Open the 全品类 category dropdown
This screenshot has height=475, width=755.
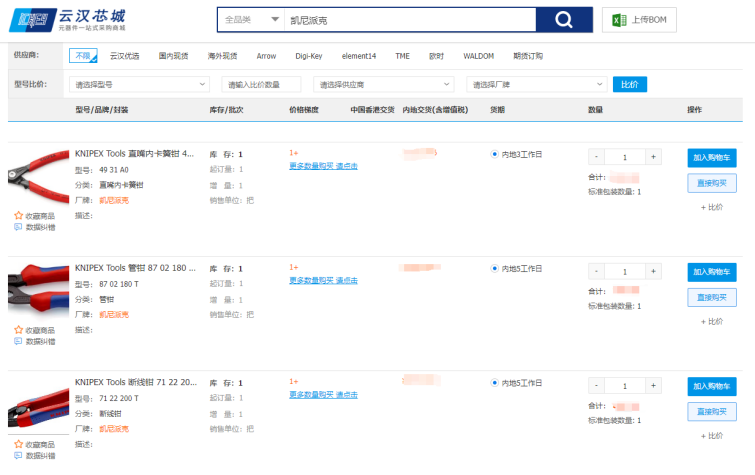[x=251, y=20]
